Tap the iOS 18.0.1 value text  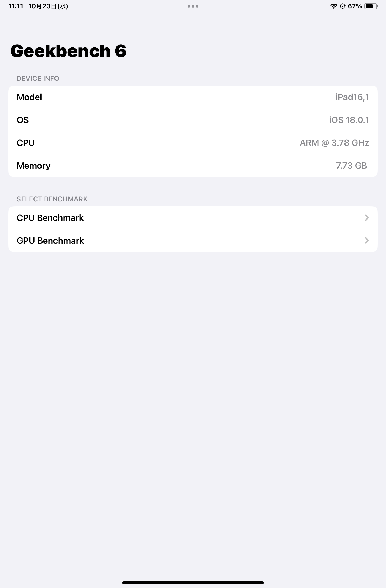coord(349,120)
